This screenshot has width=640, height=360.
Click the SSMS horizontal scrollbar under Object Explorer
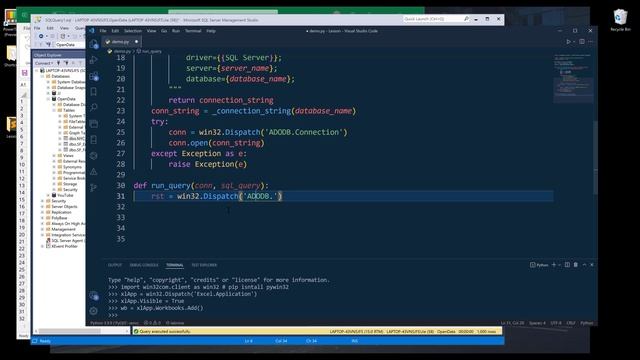coord(82,331)
